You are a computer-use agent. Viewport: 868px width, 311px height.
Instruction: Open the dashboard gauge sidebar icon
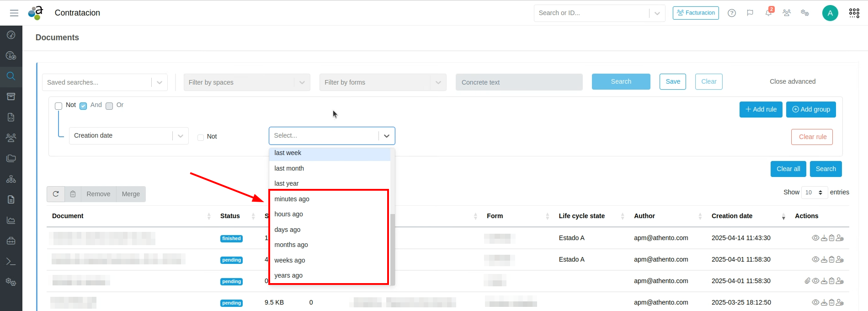11,35
